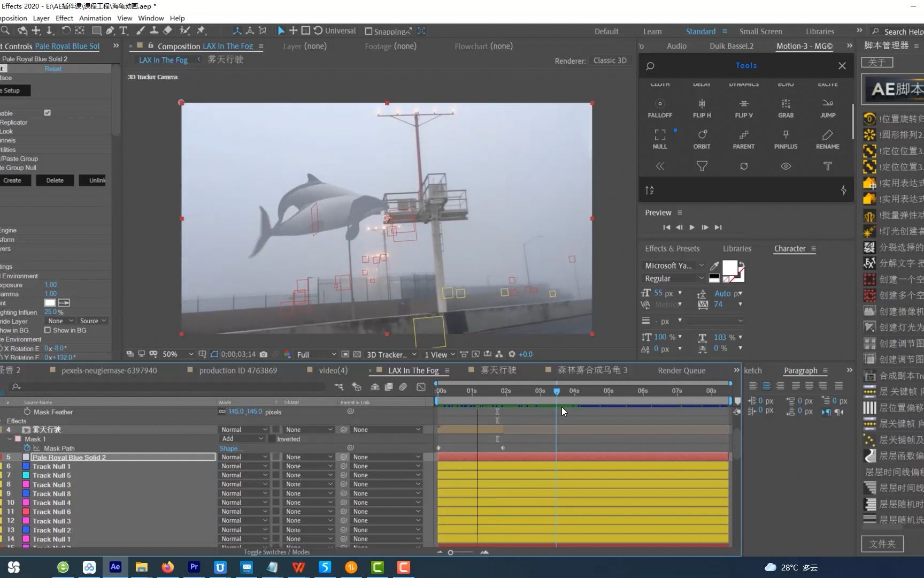Toggle the Enable checkbox in Effect Controls
924x578 pixels.
tap(47, 113)
